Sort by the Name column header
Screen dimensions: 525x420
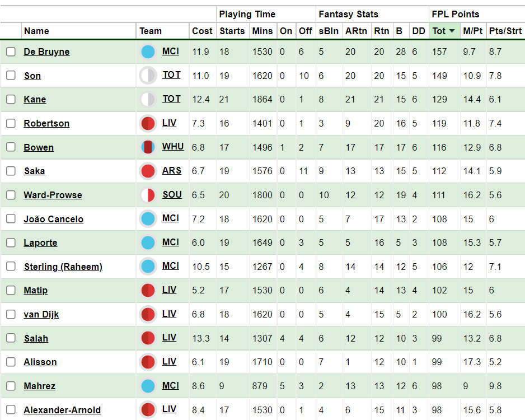36,31
